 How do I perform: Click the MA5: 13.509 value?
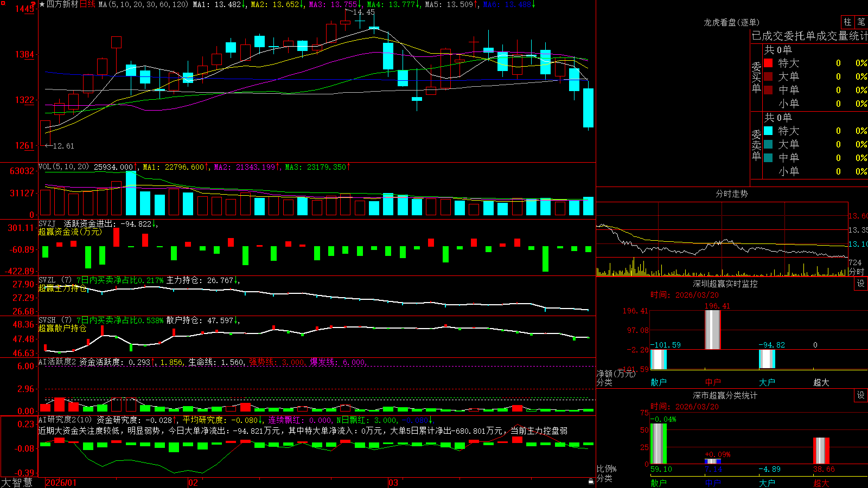pyautogui.click(x=451, y=4)
